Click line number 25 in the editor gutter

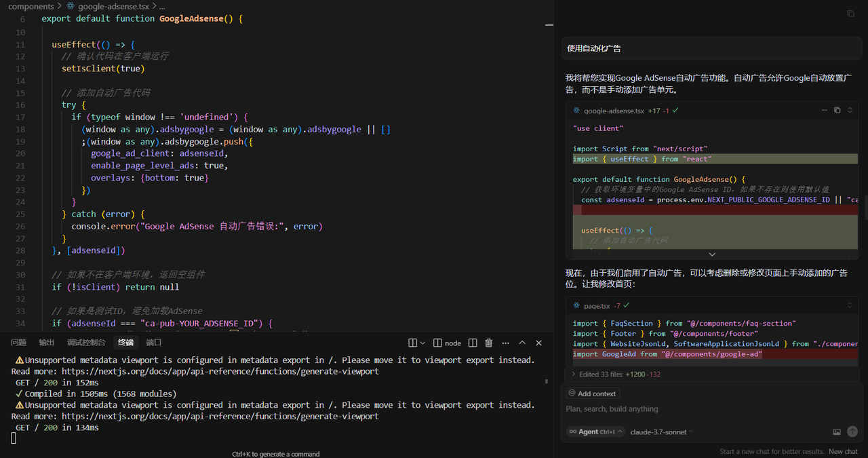(x=20, y=214)
